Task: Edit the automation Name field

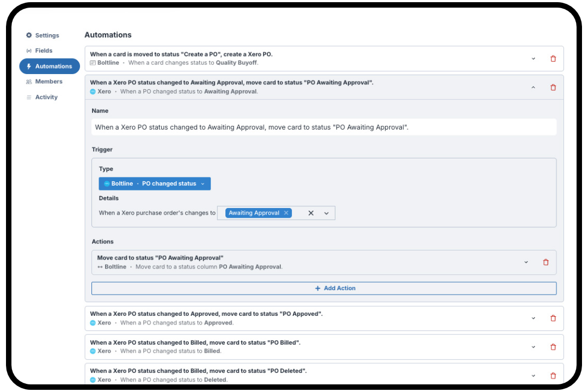Action: point(324,127)
